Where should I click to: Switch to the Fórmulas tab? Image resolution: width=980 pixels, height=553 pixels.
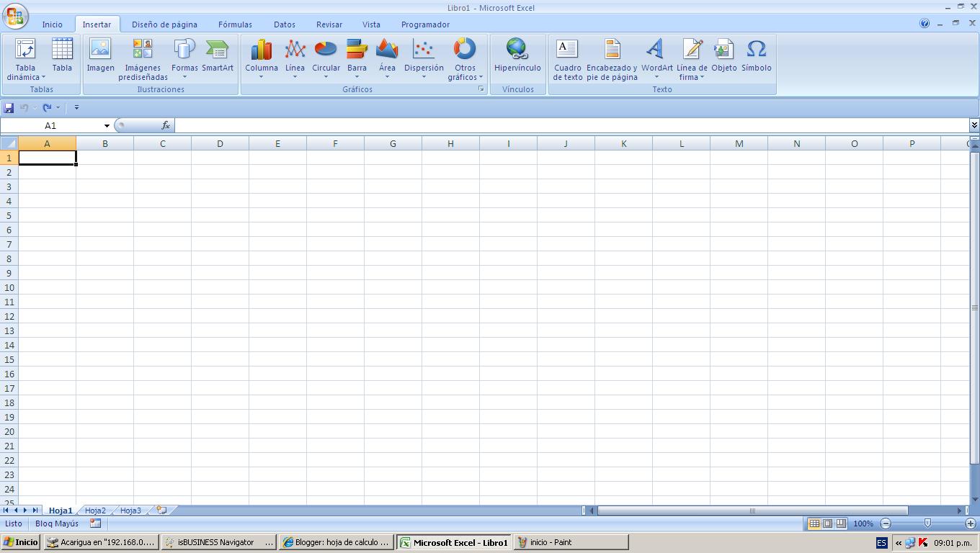coord(235,24)
